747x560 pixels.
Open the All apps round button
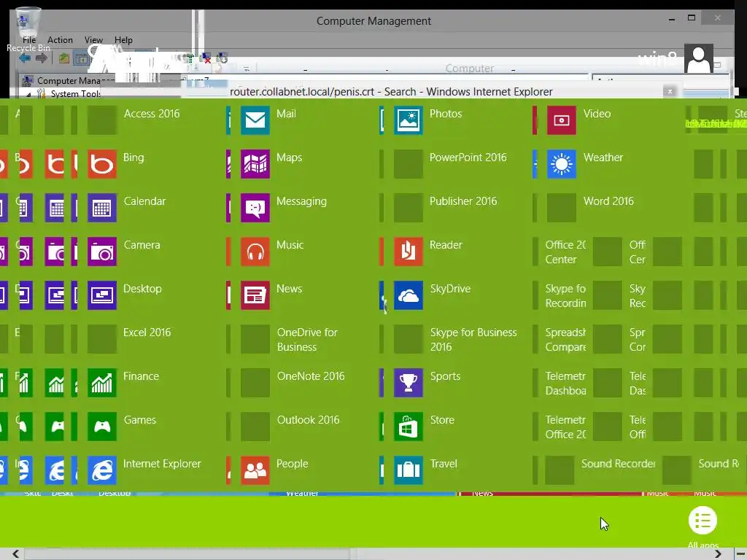point(703,521)
